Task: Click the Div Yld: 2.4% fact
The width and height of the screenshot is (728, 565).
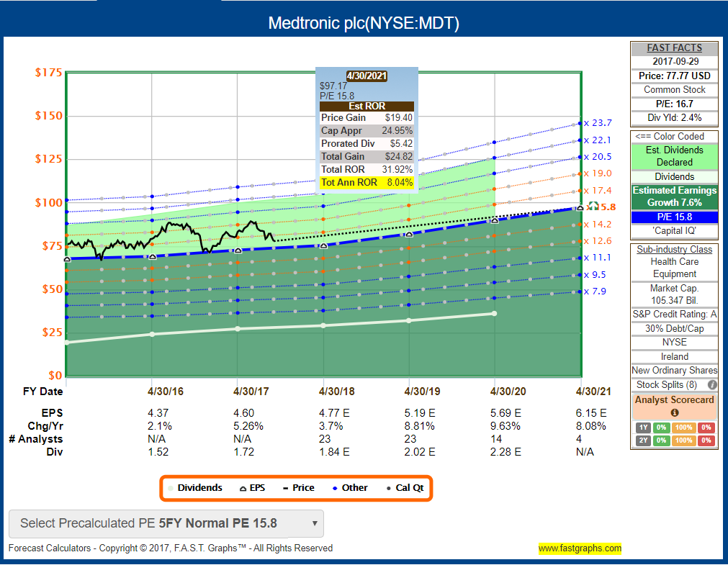Action: click(x=674, y=117)
